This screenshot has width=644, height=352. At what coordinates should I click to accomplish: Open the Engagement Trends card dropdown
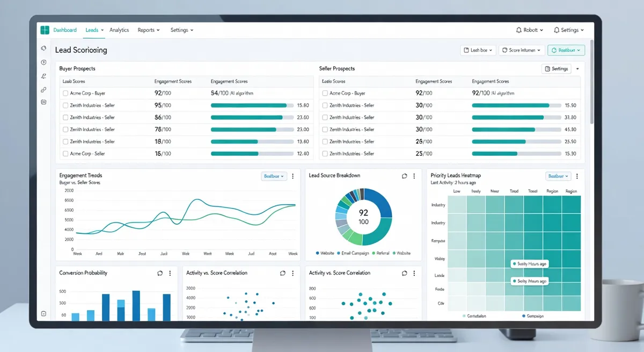pyautogui.click(x=274, y=176)
